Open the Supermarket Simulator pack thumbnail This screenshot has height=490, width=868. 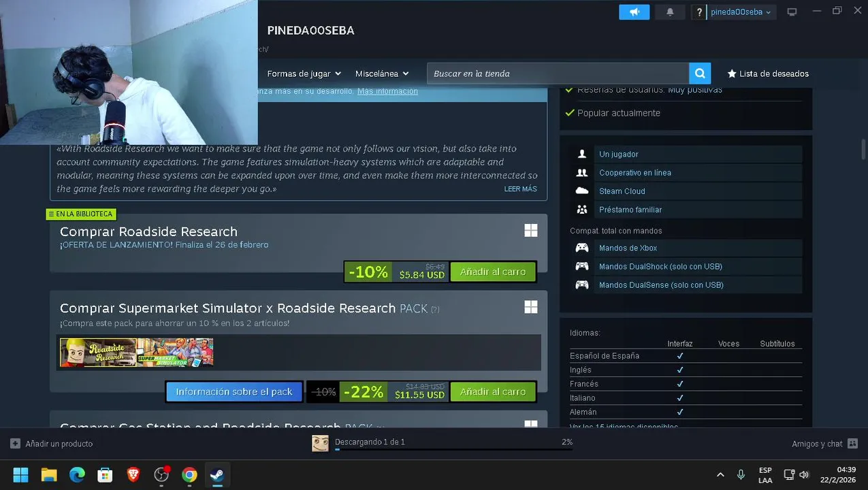[175, 353]
